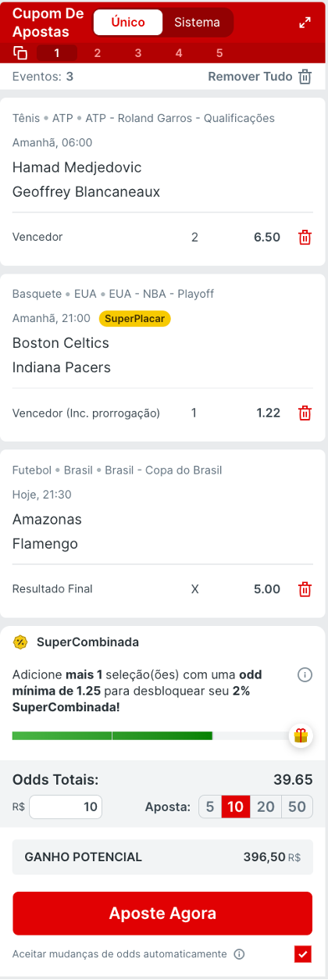
Task: Open coupon tab 2
Action: click(98, 53)
